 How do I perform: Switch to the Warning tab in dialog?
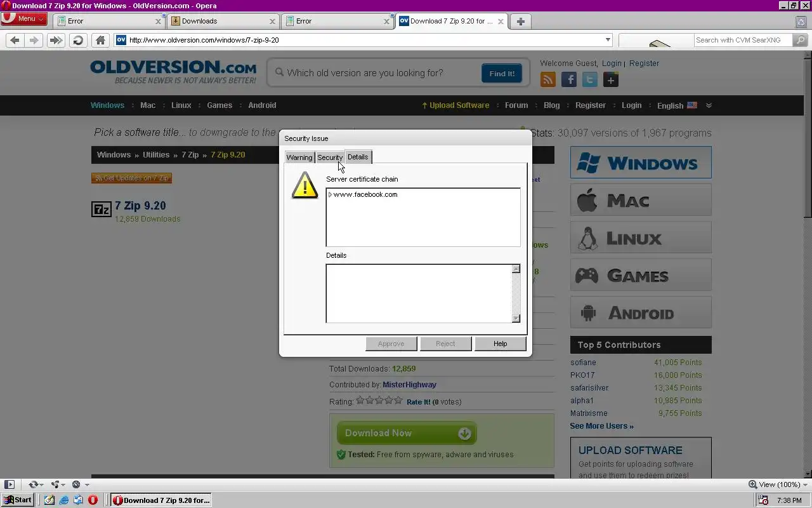pos(299,157)
